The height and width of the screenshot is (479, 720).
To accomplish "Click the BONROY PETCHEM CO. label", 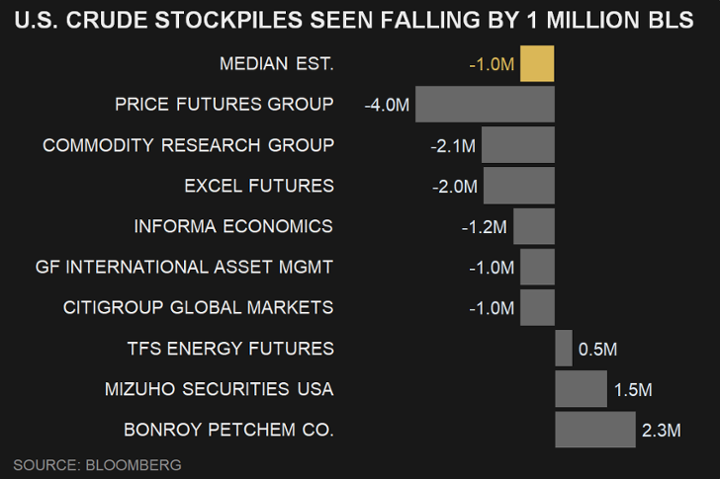I will click(x=228, y=430).
